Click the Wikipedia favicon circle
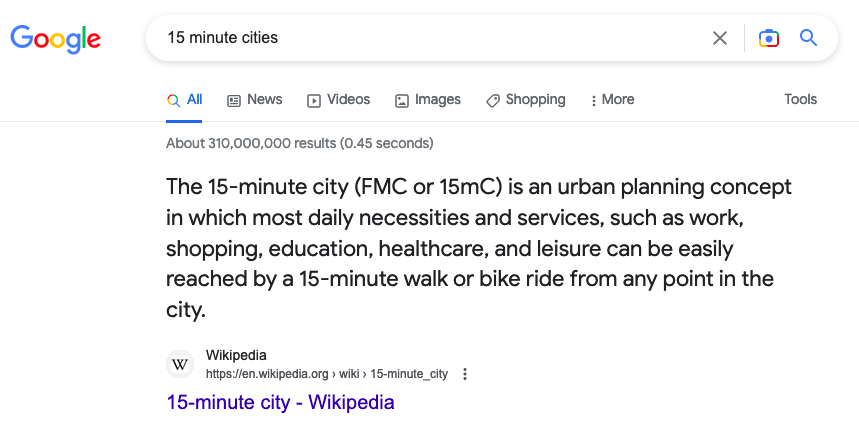This screenshot has height=432, width=859. (x=181, y=364)
